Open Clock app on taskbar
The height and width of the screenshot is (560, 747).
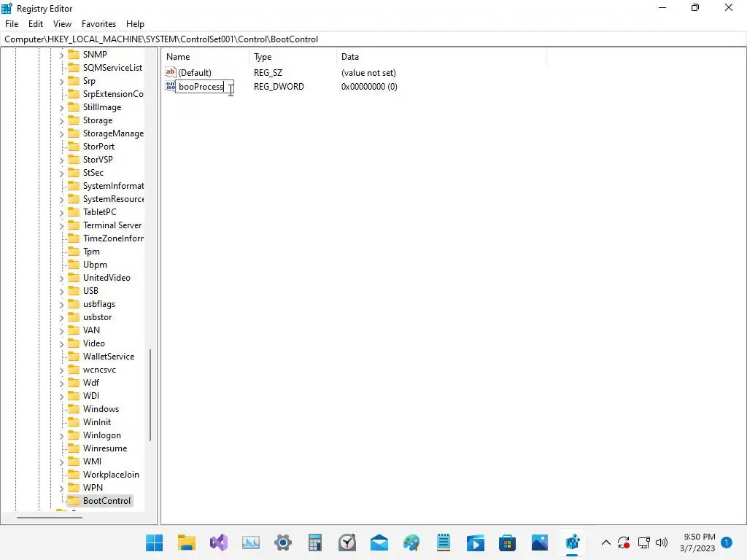tap(347, 542)
